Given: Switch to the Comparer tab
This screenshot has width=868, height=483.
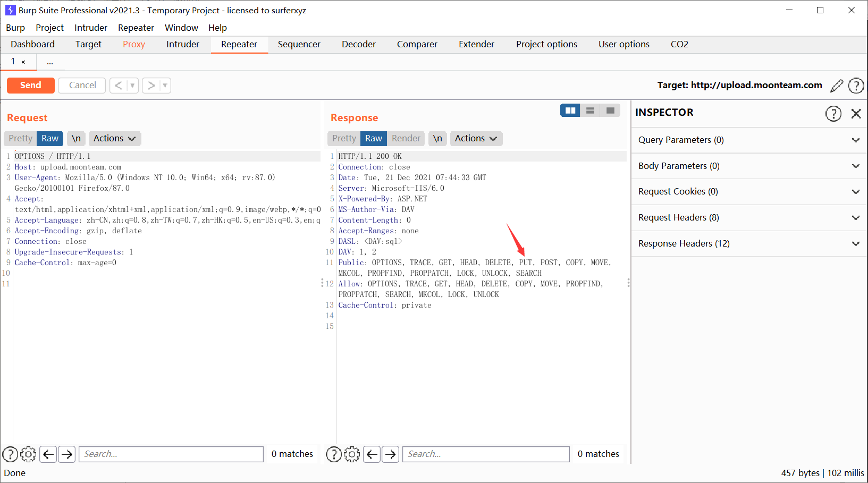Looking at the screenshot, I should [x=417, y=45].
